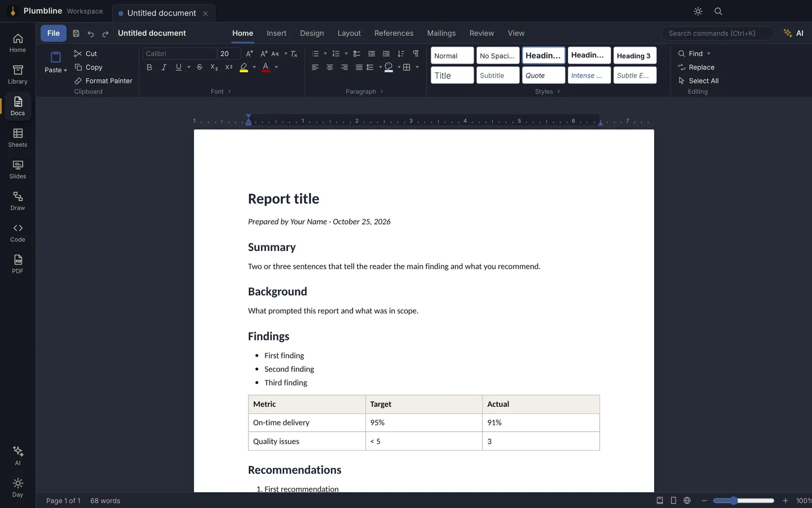Open the Paste dropdown menu
Screen dimensions: 812x508
click(x=56, y=70)
